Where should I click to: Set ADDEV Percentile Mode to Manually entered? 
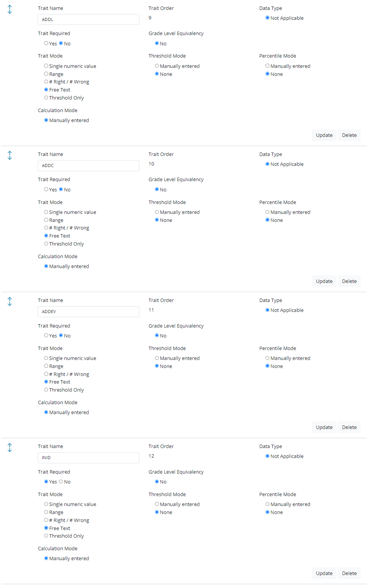tap(267, 358)
